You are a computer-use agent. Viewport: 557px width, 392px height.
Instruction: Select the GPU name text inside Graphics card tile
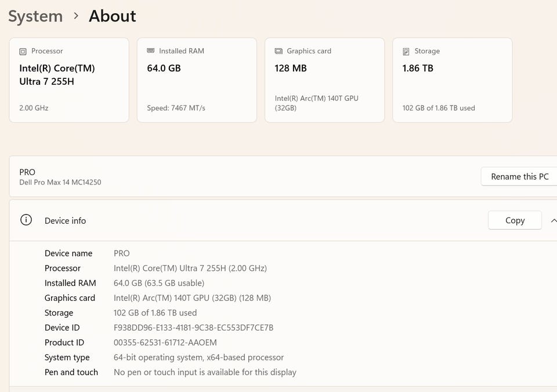point(317,103)
